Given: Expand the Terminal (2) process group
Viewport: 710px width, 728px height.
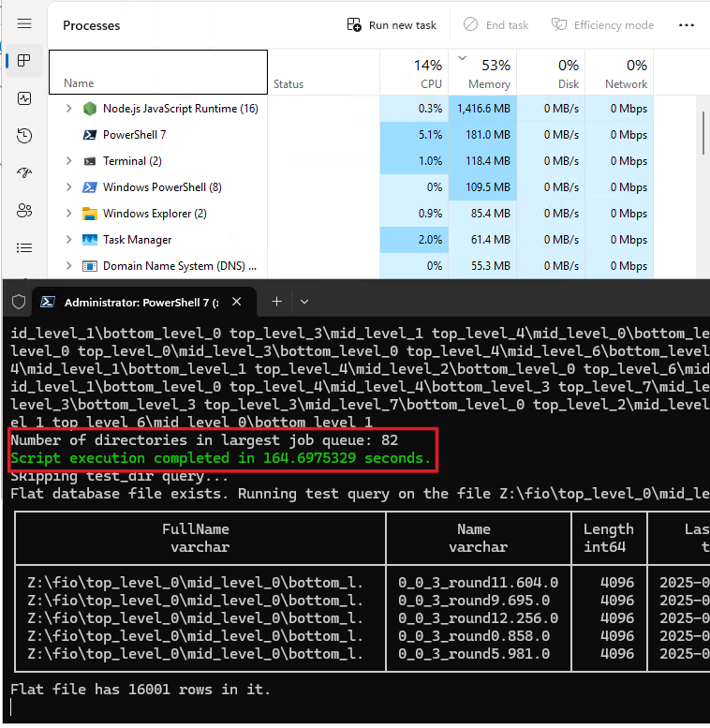Looking at the screenshot, I should [x=68, y=160].
